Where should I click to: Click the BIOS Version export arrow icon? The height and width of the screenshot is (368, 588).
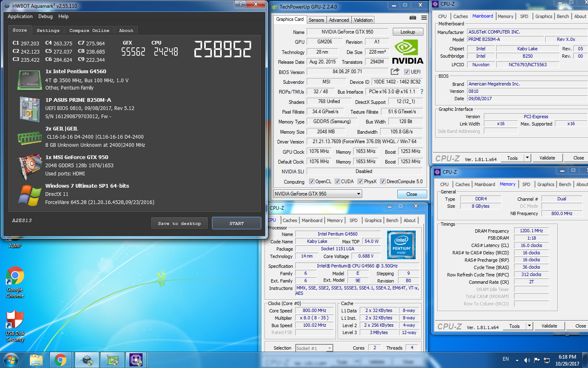pyautogui.click(x=395, y=72)
